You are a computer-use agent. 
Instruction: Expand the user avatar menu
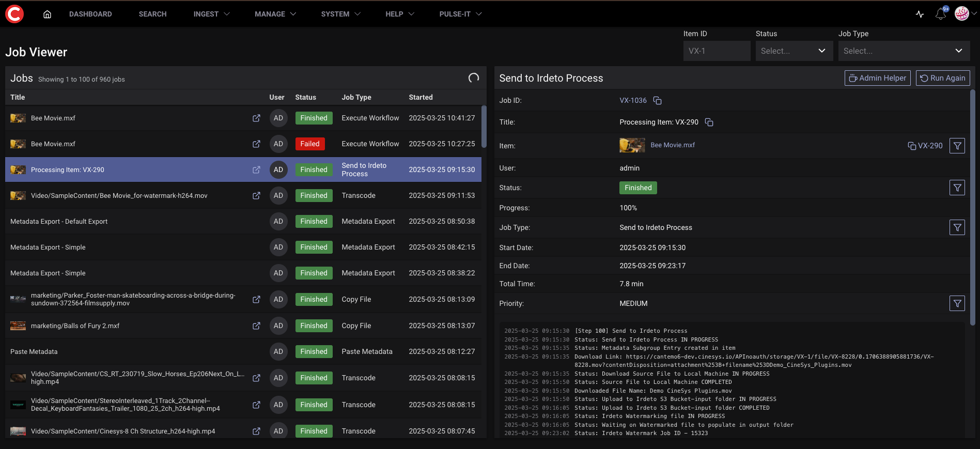point(965,14)
